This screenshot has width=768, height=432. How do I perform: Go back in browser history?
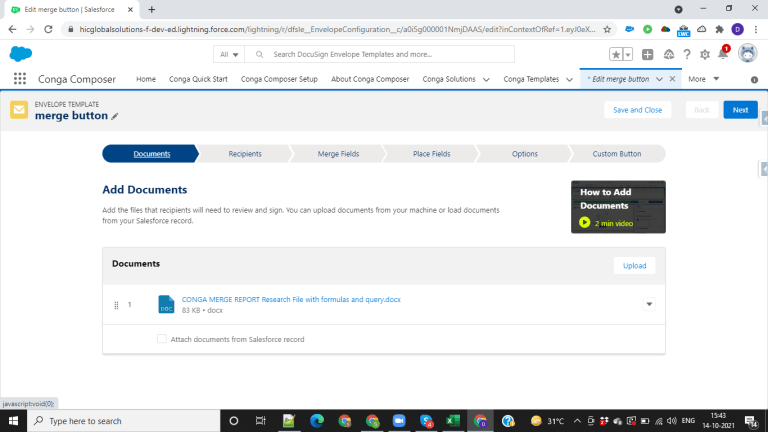(x=12, y=29)
